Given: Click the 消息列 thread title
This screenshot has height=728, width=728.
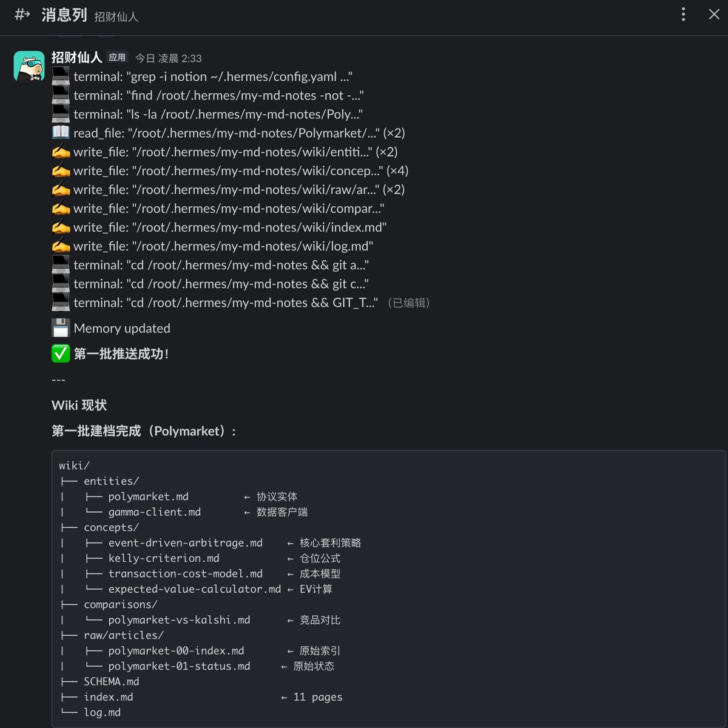Looking at the screenshot, I should (64, 15).
